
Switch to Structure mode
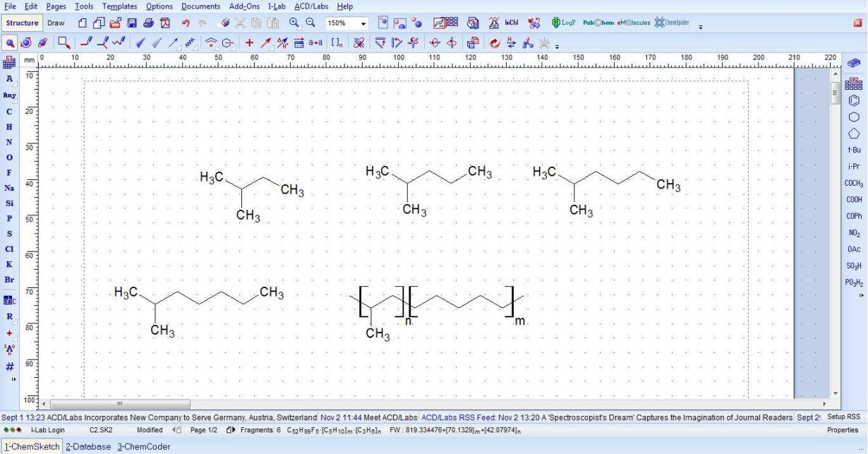(x=22, y=23)
